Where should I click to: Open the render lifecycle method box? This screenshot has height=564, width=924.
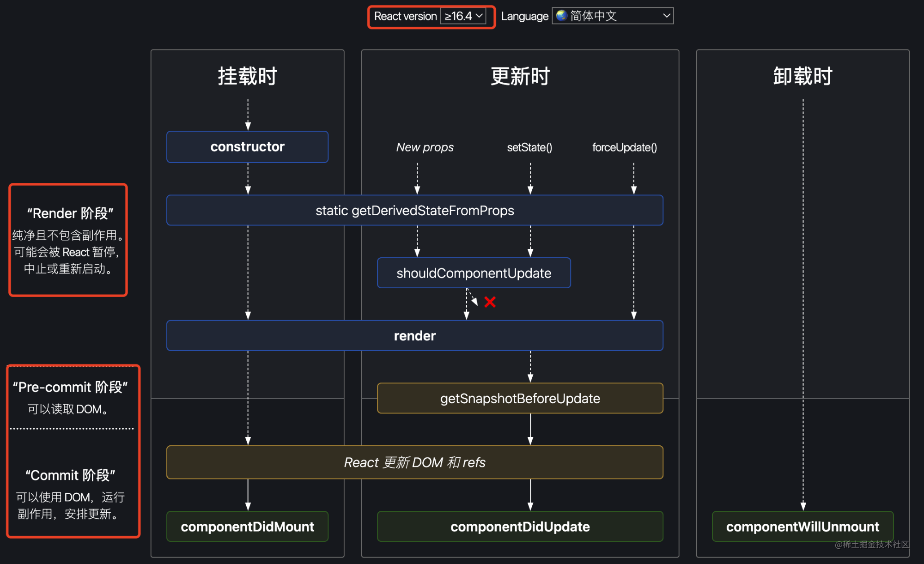(x=414, y=335)
